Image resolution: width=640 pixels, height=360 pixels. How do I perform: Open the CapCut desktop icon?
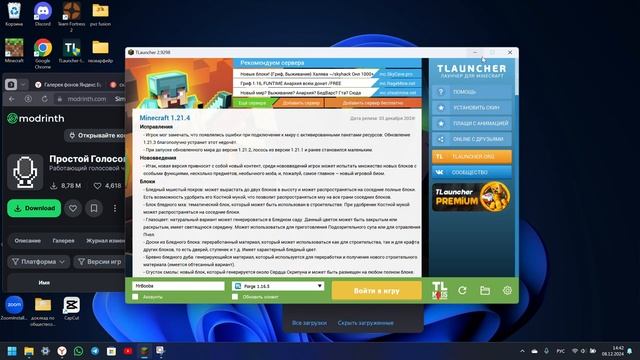pos(71,308)
